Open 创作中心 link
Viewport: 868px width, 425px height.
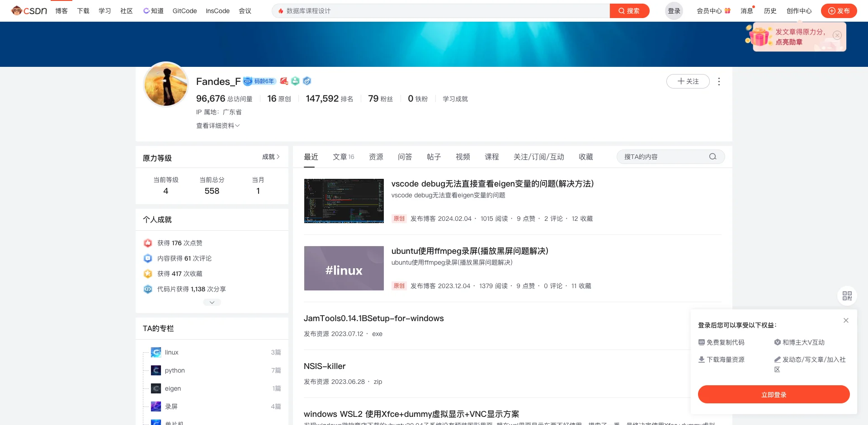point(799,11)
